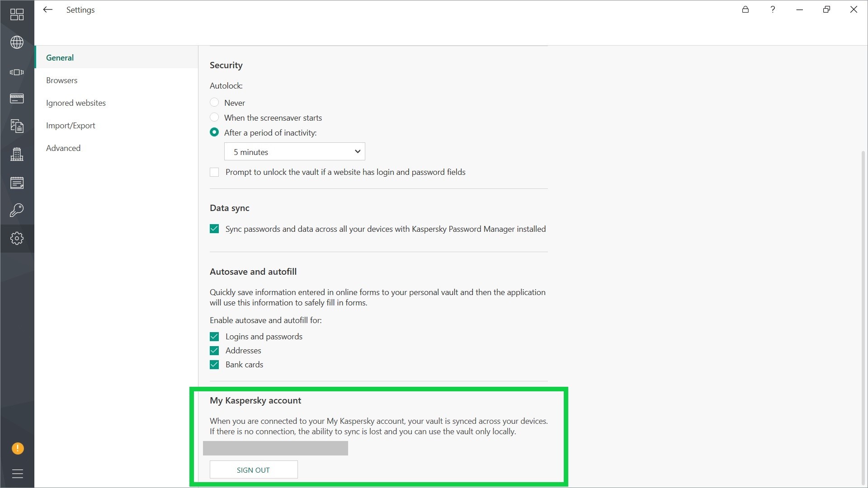Viewport: 868px width, 488px height.
Task: Click the Data sync heading
Action: 230,208
